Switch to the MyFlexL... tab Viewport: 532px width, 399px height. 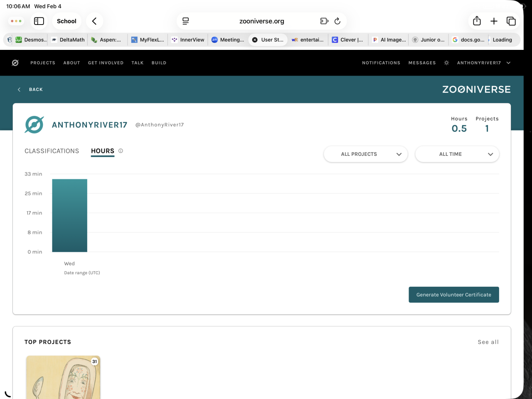pos(148,40)
